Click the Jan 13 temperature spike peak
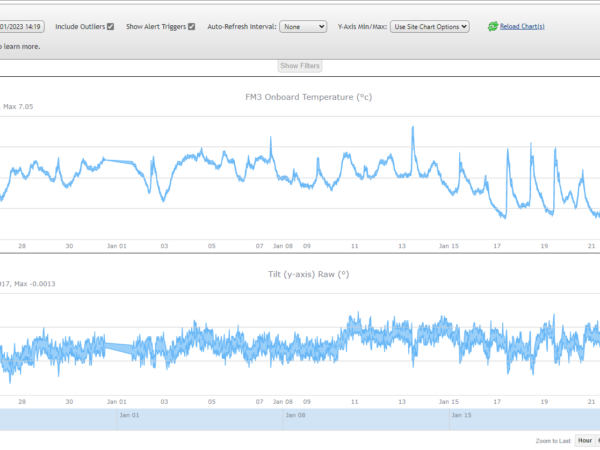The width and height of the screenshot is (600, 450). [x=413, y=127]
